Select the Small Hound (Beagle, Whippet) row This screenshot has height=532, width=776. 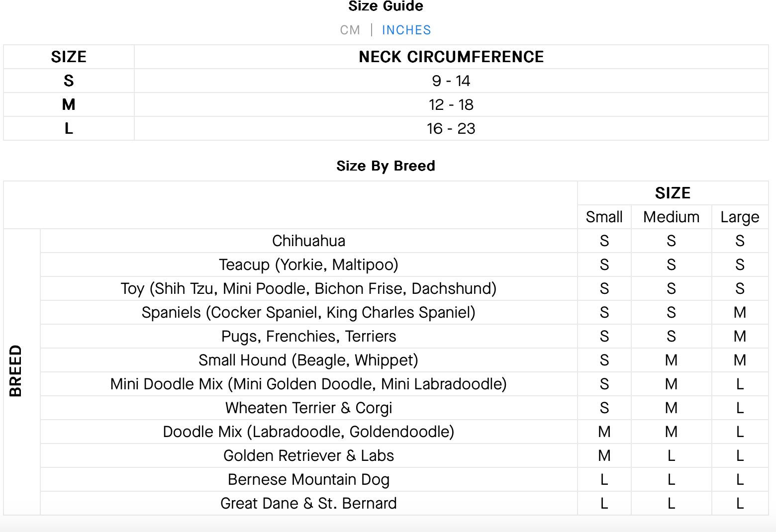308,360
